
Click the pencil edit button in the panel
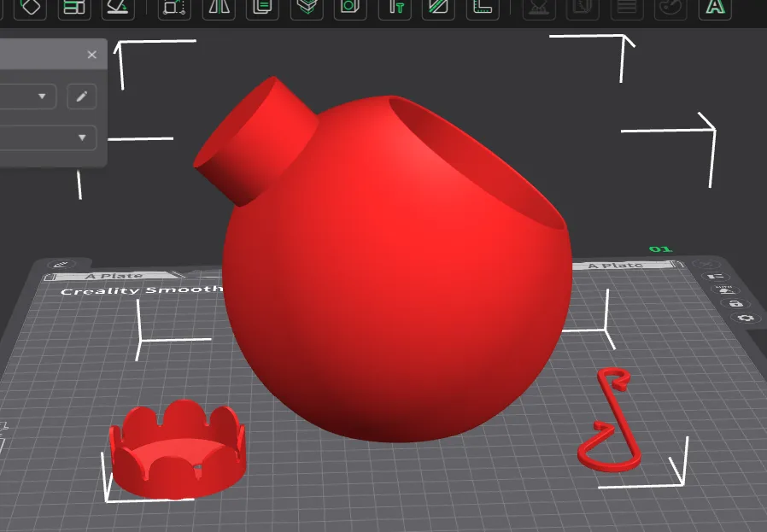(82, 96)
